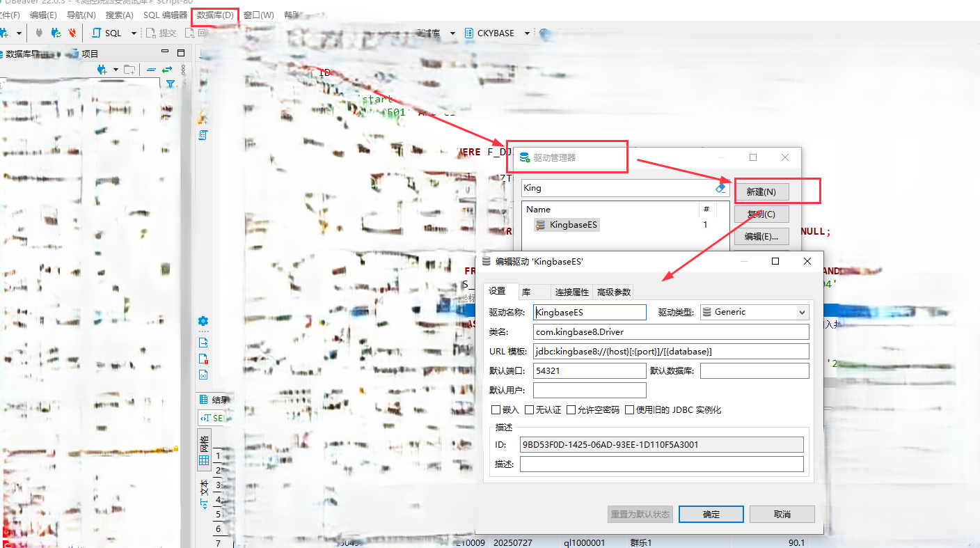Open the 文件(F) menu
Image resolution: width=980 pixels, height=548 pixels.
click(x=9, y=15)
